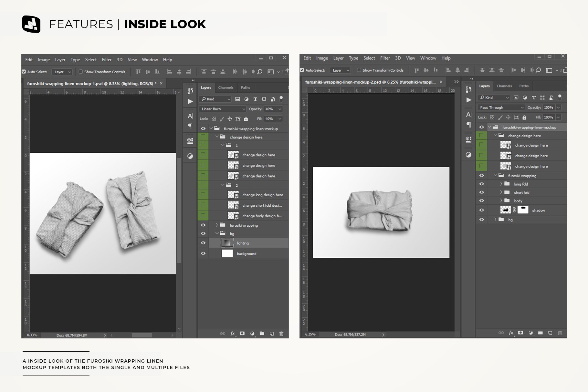588x392 pixels.
Task: Add an adjustment layer in the left Layers panel
Action: pos(252,334)
